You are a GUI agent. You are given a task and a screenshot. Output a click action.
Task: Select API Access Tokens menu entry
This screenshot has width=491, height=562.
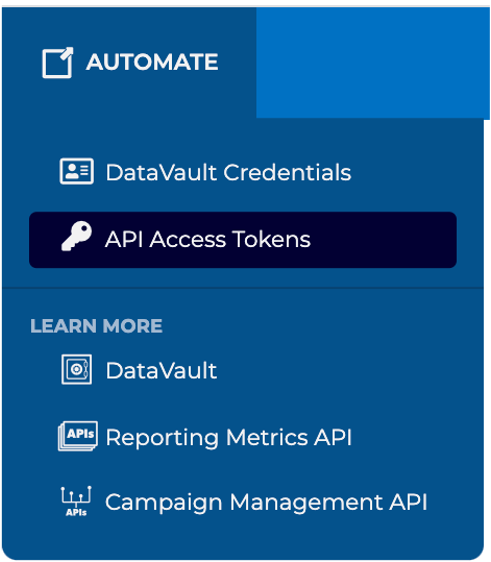point(243,240)
